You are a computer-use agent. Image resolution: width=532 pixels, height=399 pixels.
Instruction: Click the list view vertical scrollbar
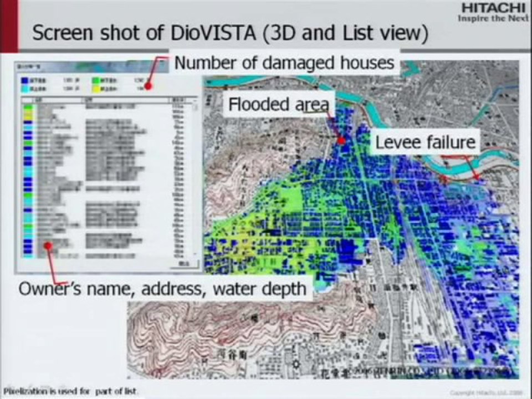point(195,178)
